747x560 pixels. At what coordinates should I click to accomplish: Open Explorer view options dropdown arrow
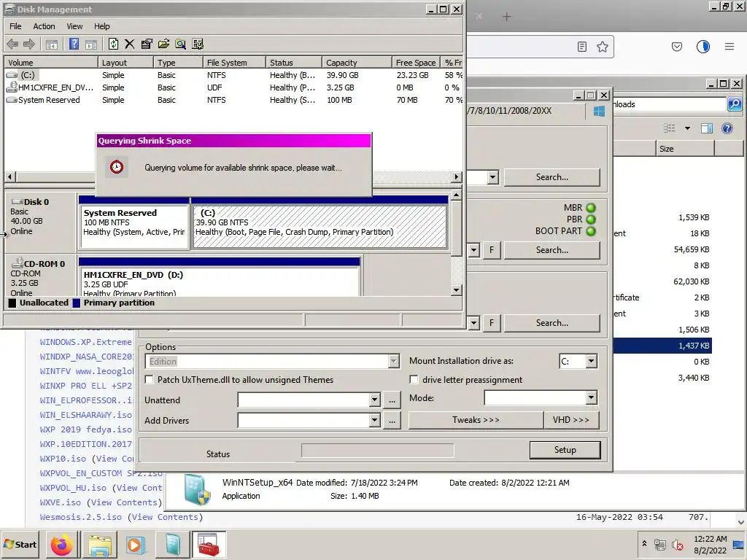pos(687,128)
